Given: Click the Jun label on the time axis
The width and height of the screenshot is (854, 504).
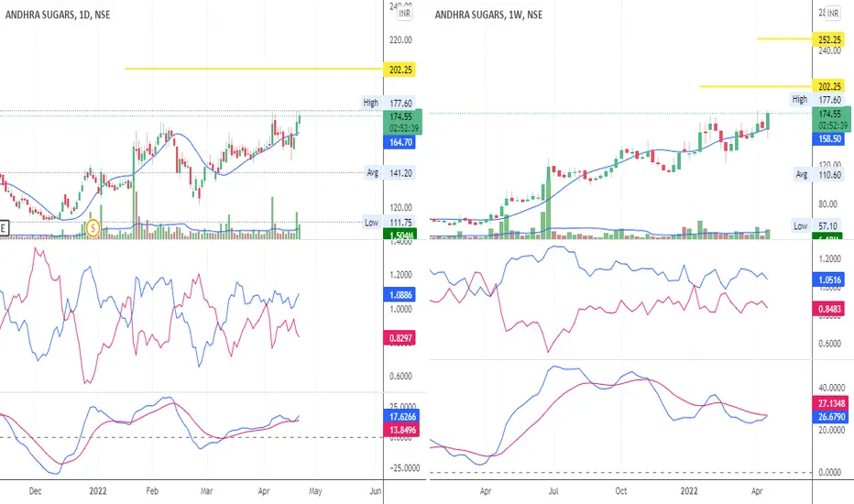Looking at the screenshot, I should pos(376,491).
